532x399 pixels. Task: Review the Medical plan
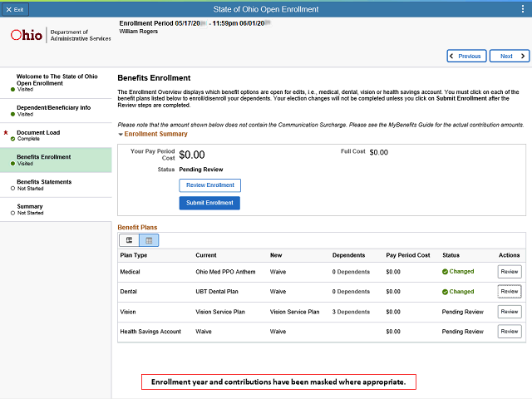tap(510, 272)
